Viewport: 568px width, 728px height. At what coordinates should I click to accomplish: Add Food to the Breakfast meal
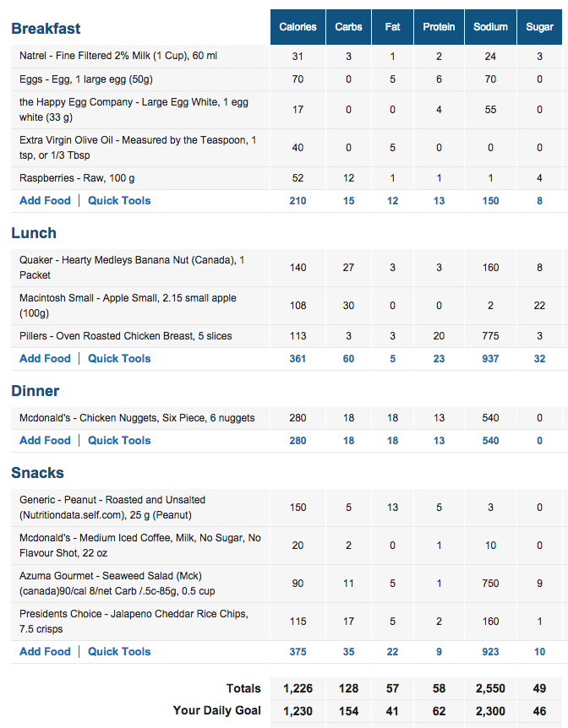[x=45, y=201]
